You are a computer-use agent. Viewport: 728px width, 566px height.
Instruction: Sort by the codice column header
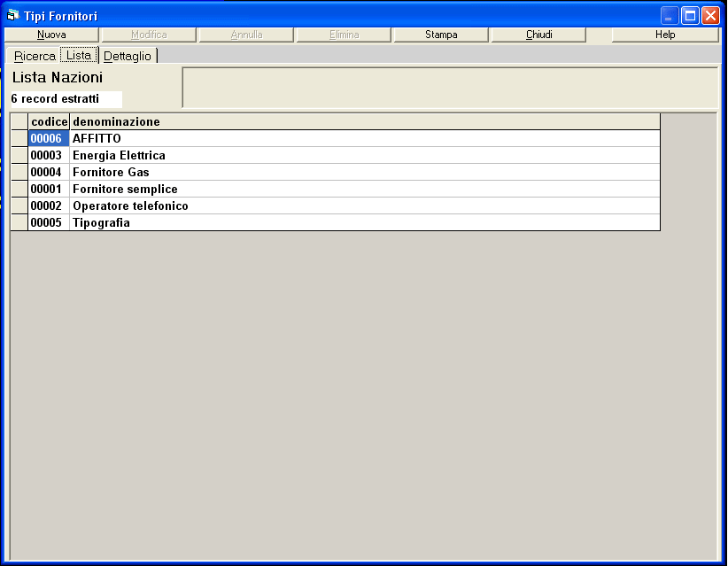[x=49, y=121]
